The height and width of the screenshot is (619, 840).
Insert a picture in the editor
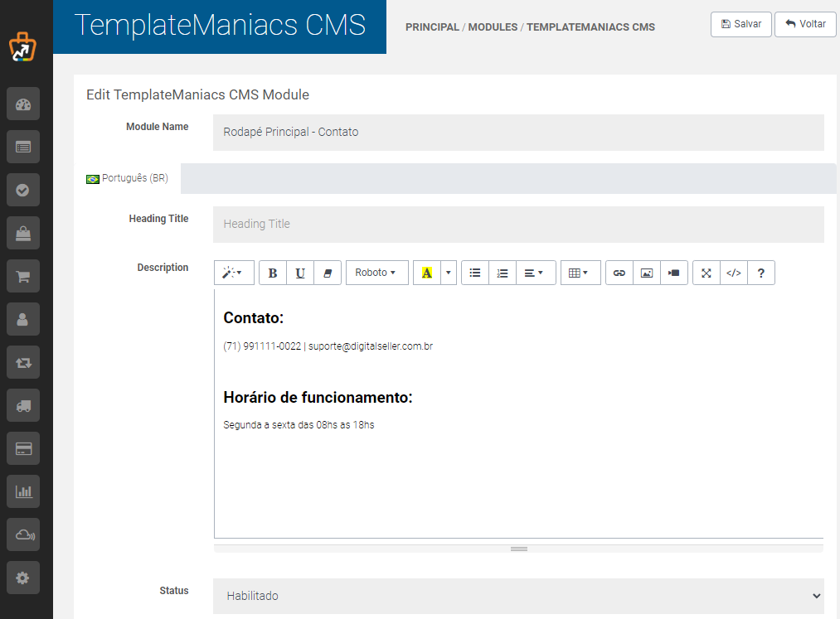[x=647, y=273]
